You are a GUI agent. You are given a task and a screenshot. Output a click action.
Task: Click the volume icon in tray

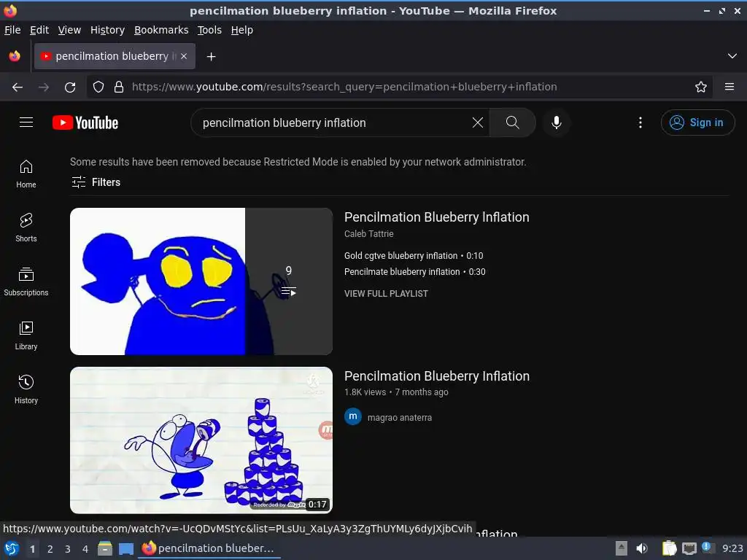click(x=642, y=548)
